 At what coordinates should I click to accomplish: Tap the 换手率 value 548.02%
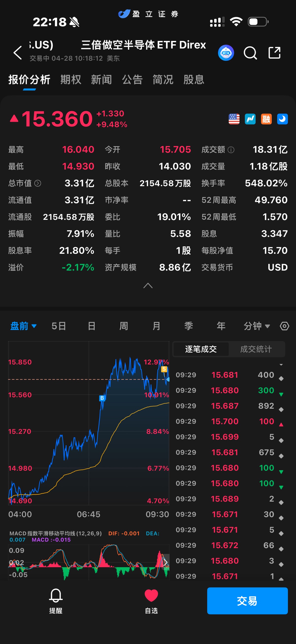point(266,183)
